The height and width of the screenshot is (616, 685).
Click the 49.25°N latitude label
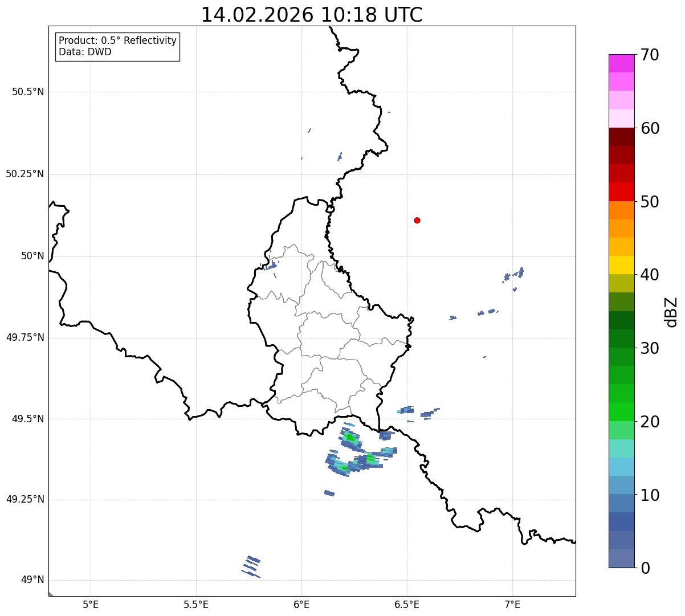(25, 499)
